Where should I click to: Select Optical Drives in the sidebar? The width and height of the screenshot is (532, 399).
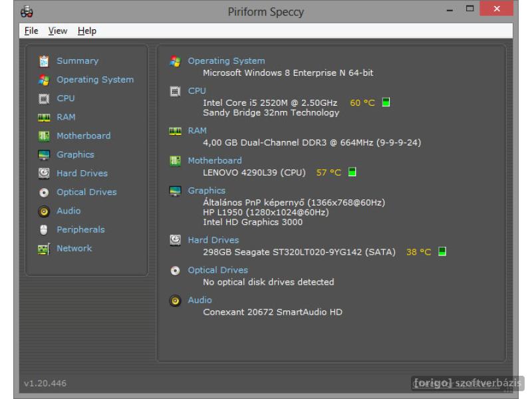[86, 192]
